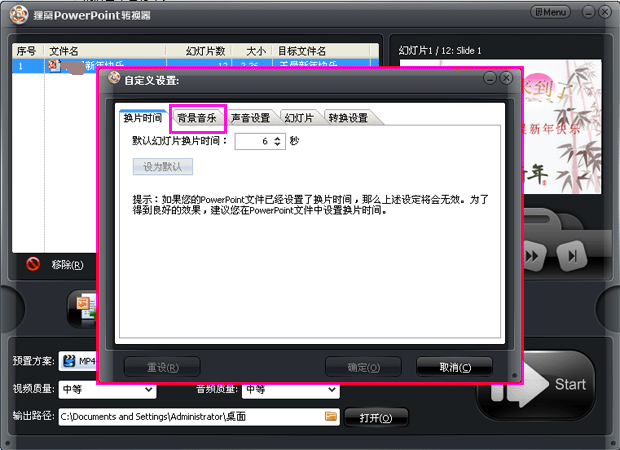Click the 目标文件名 column header

tap(322, 51)
